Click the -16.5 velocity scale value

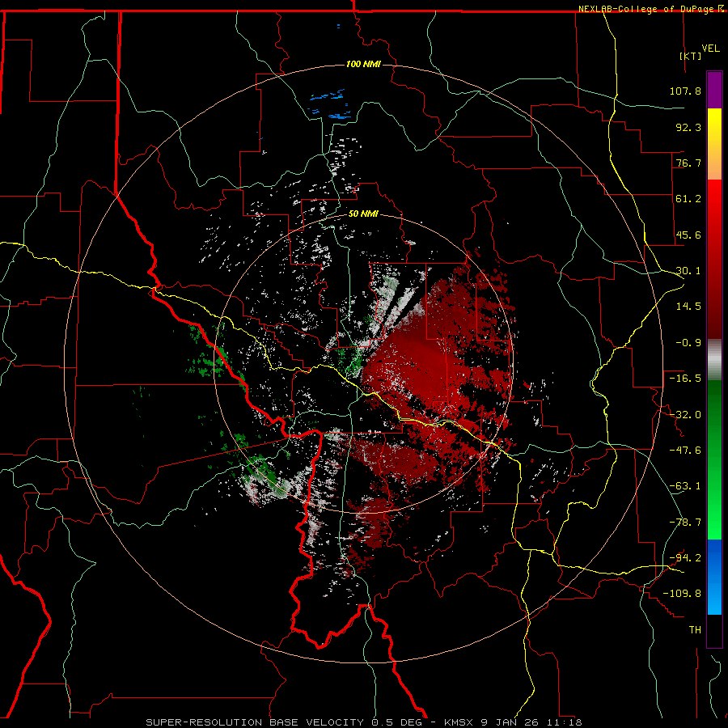[x=685, y=378]
